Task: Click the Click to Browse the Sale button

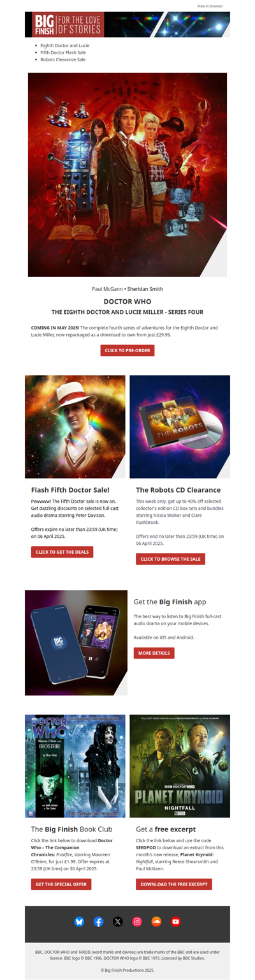Action: tap(170, 559)
